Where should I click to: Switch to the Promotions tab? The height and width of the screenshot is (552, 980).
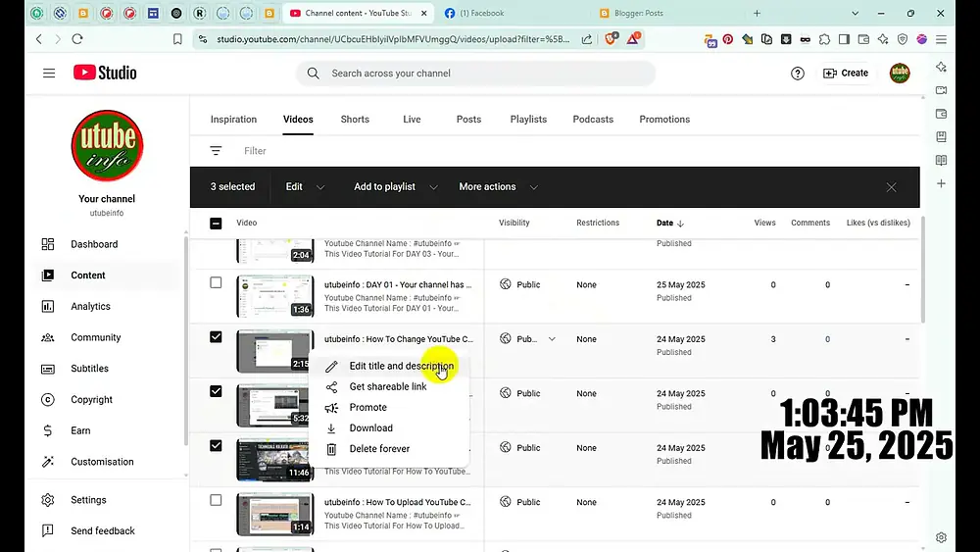click(664, 120)
